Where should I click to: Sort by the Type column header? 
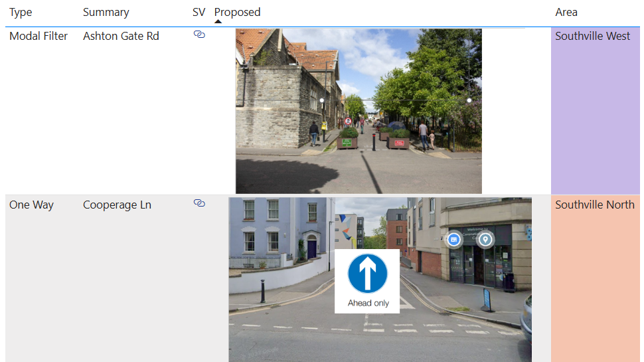click(x=21, y=12)
